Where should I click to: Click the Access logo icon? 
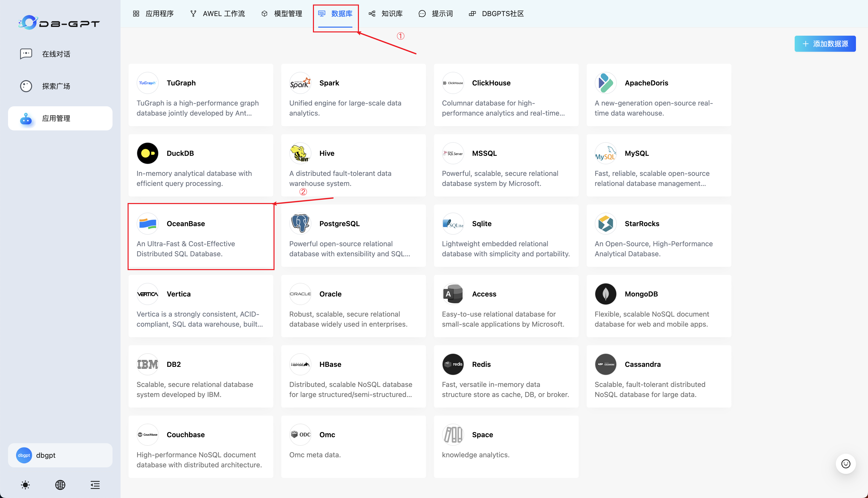pos(453,294)
